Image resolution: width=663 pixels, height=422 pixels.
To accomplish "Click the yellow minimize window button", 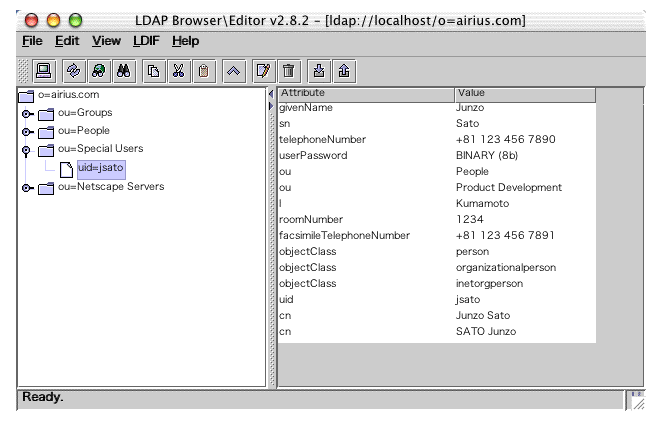I will click(x=53, y=20).
